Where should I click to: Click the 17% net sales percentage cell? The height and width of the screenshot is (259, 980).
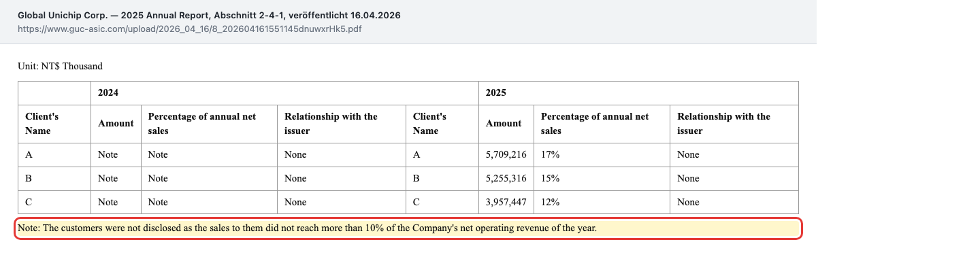point(602,154)
